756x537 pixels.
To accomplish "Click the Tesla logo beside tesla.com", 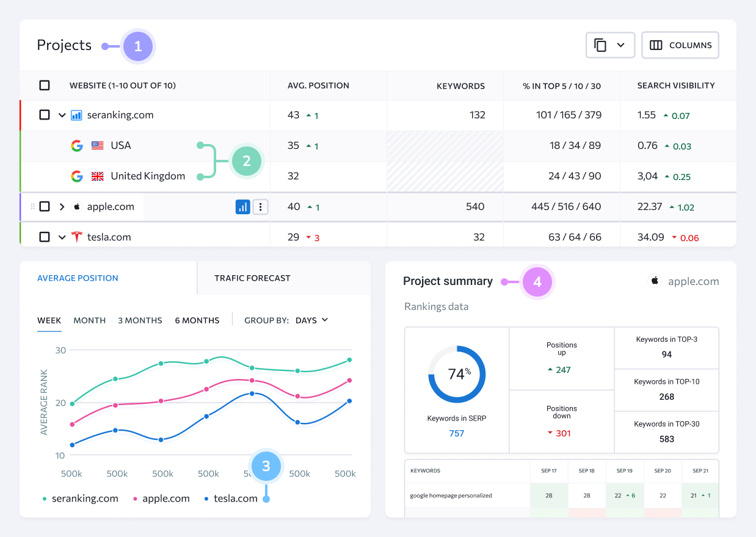I will pyautogui.click(x=76, y=237).
